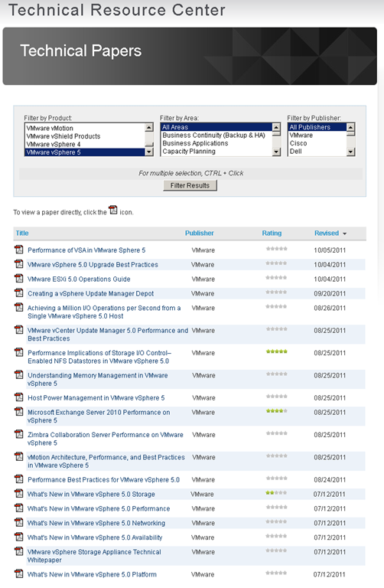Image resolution: width=384 pixels, height=588 pixels.
Task: Open VMware ESXi 5.0 Operations Guide link
Action: click(x=79, y=279)
